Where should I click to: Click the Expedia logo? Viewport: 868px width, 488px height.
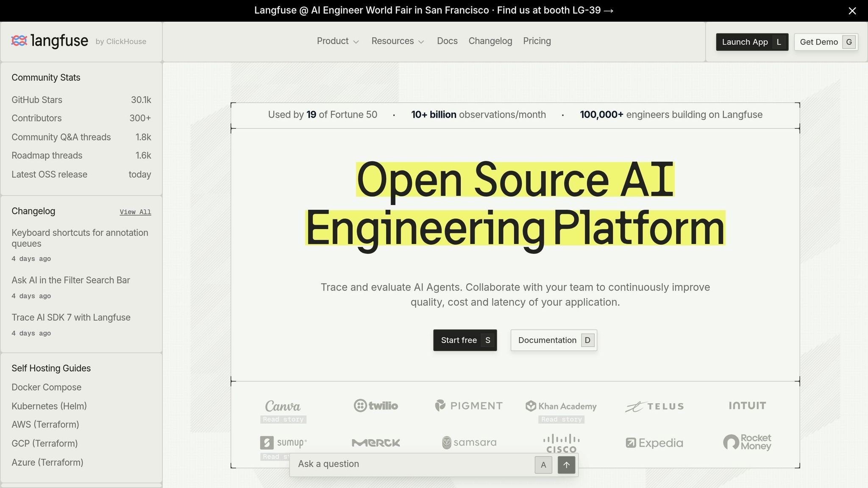pos(654,443)
